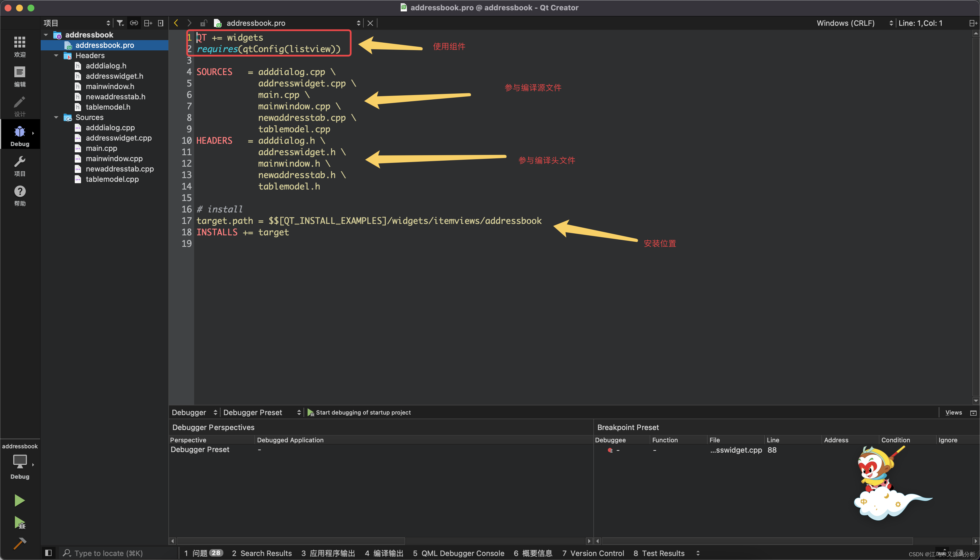Switch to Edit (编辑) mode icon
Image resolution: width=980 pixels, height=560 pixels.
point(19,76)
